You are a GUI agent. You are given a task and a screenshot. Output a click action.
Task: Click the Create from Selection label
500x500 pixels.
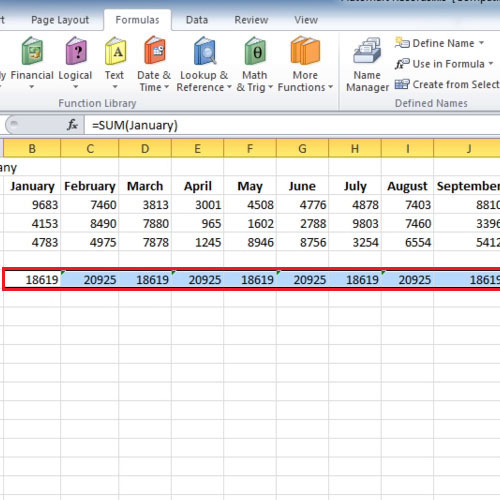tap(456, 84)
